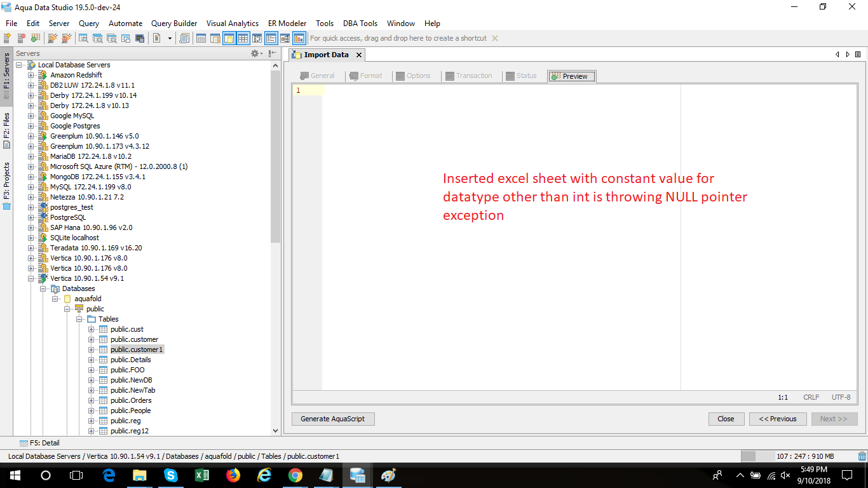This screenshot has width=868, height=488.
Task: Click the register server icon with plus
Action: pos(8,39)
